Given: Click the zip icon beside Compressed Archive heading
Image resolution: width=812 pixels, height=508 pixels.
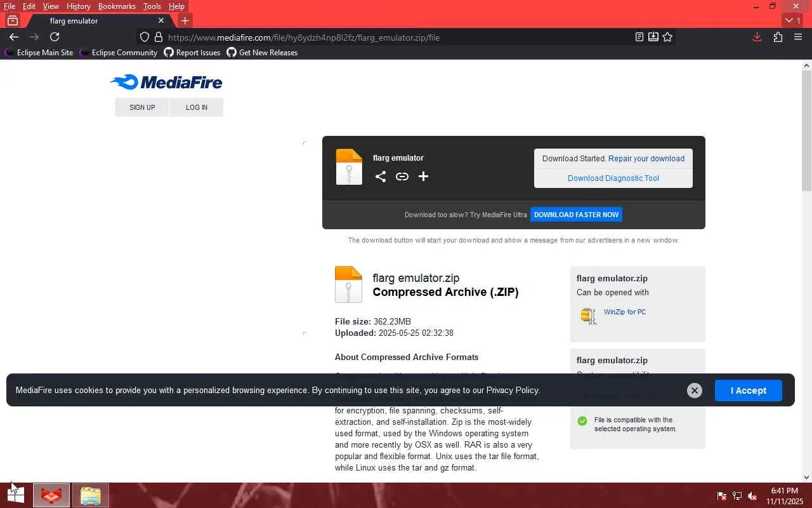Looking at the screenshot, I should tap(348, 284).
